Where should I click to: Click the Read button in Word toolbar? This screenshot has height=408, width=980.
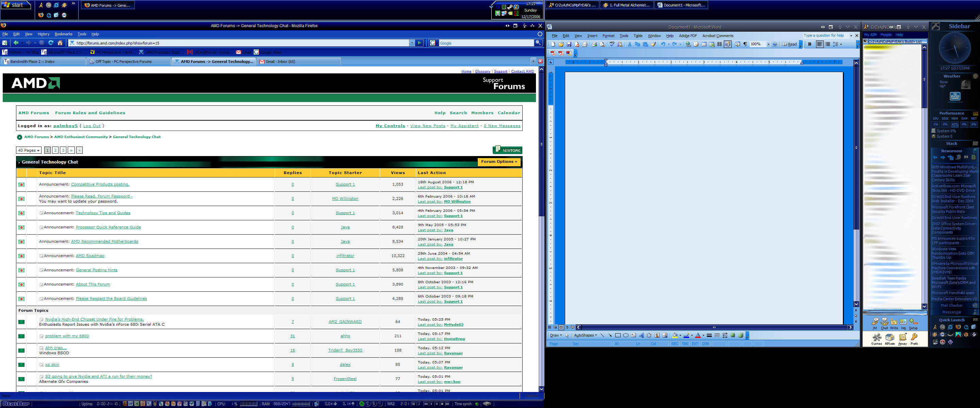789,45
